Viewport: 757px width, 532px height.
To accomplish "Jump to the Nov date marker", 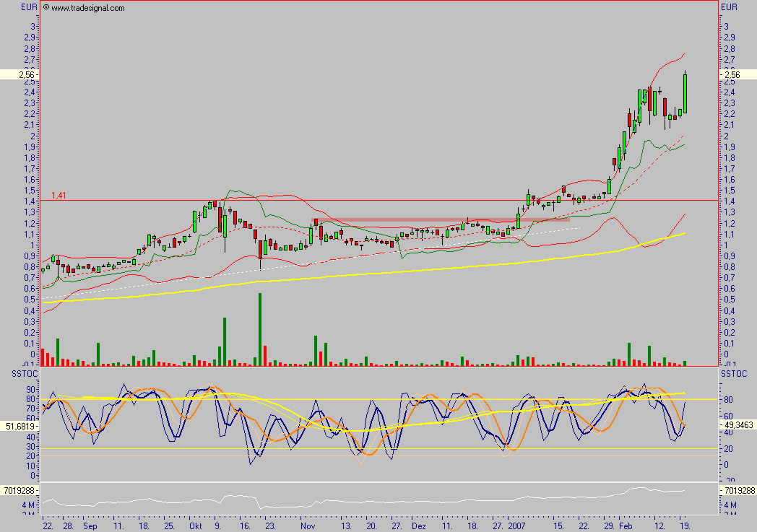I will pyautogui.click(x=308, y=527).
